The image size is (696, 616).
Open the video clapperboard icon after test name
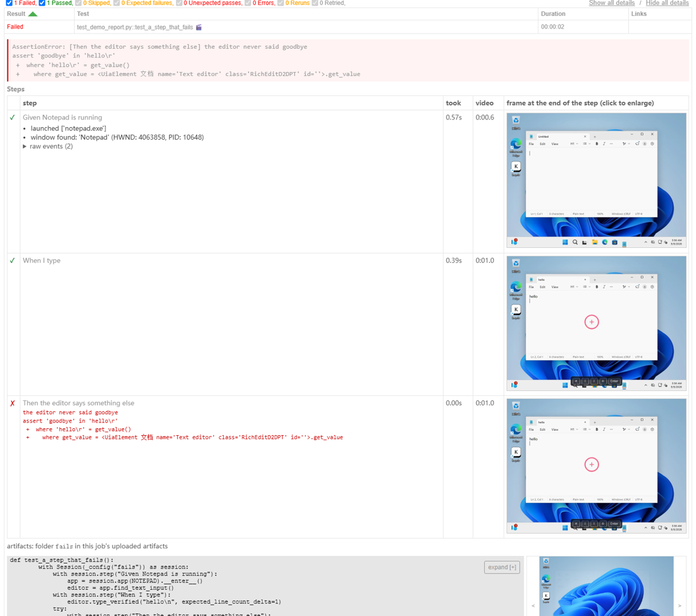click(199, 27)
